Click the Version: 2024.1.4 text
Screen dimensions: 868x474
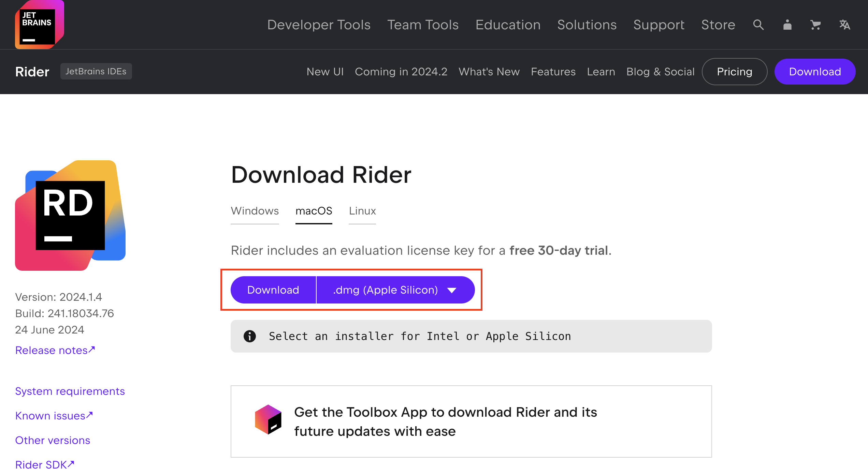(58, 297)
